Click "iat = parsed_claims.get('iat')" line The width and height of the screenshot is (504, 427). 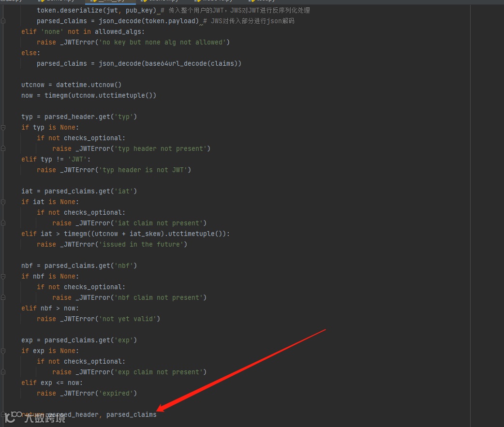pyautogui.click(x=79, y=191)
